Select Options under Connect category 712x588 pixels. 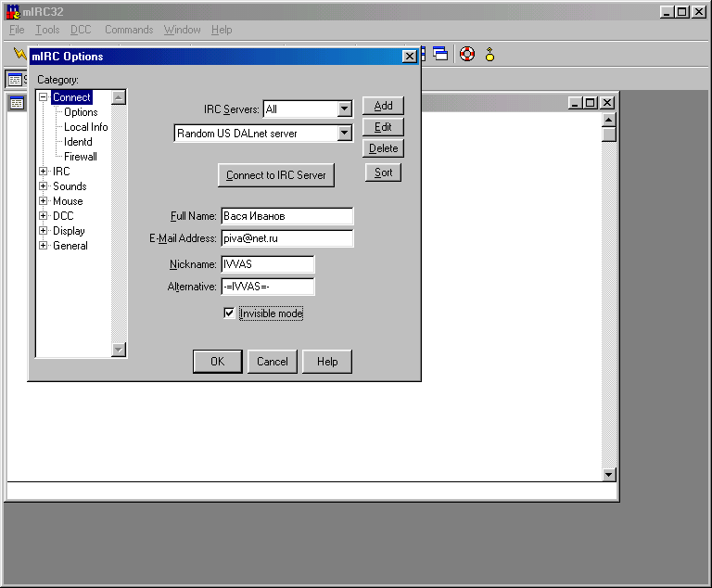tap(81, 112)
